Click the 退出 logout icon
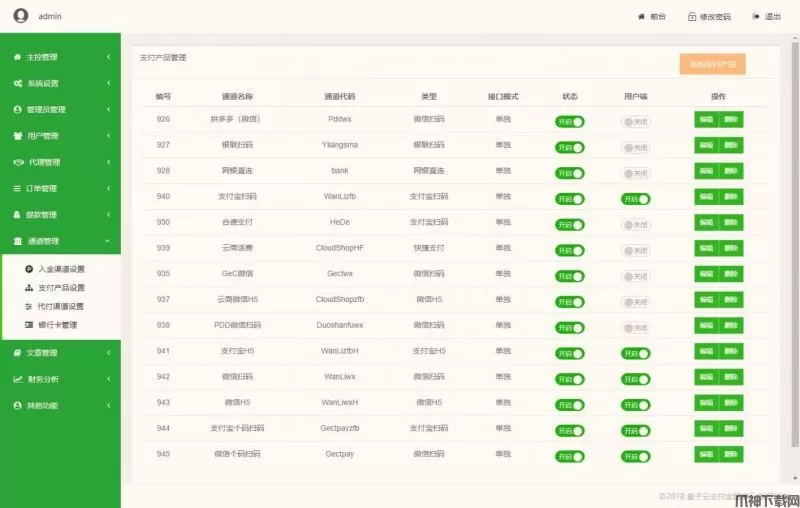The height and width of the screenshot is (508, 800). point(755,17)
